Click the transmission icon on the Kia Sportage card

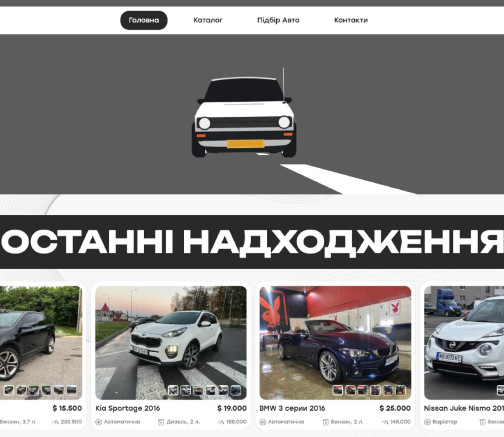pos(98,422)
